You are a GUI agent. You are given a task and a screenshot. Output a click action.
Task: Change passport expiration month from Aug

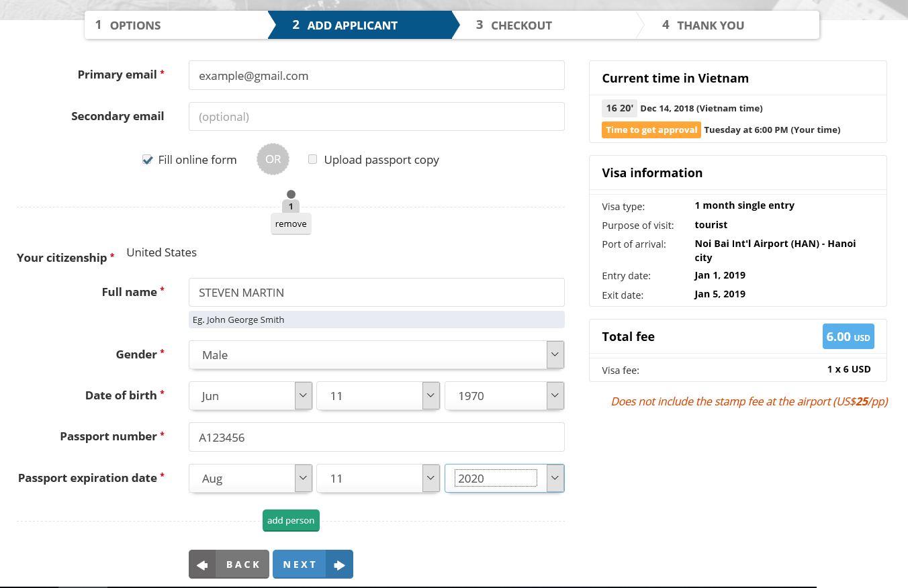[251, 479]
